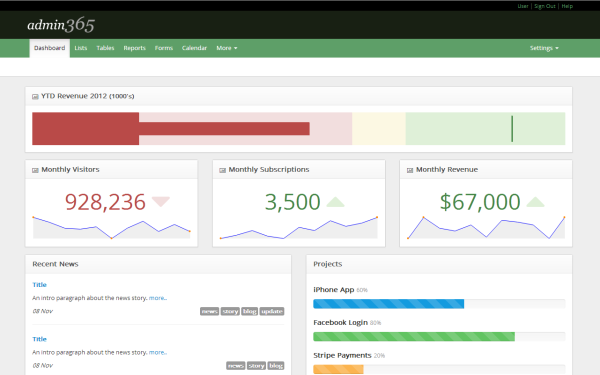Click the 3,500 subscriptions value
Screen dimensions: 600x375
(x=292, y=202)
